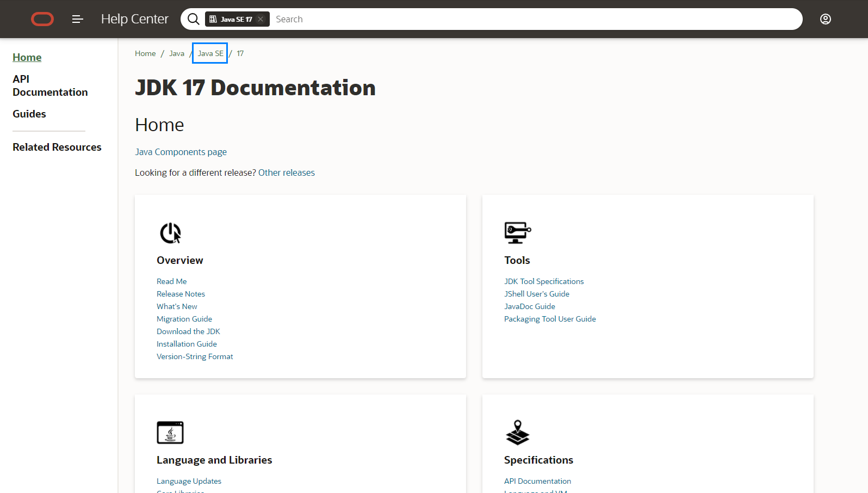Open API Documentation in the sidebar
Viewport: 868px width, 493px height.
(x=50, y=85)
